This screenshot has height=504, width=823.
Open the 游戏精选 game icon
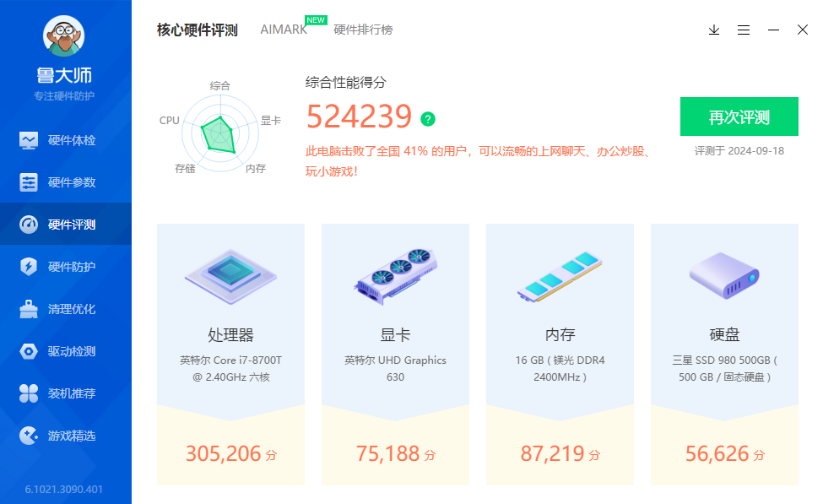29,436
